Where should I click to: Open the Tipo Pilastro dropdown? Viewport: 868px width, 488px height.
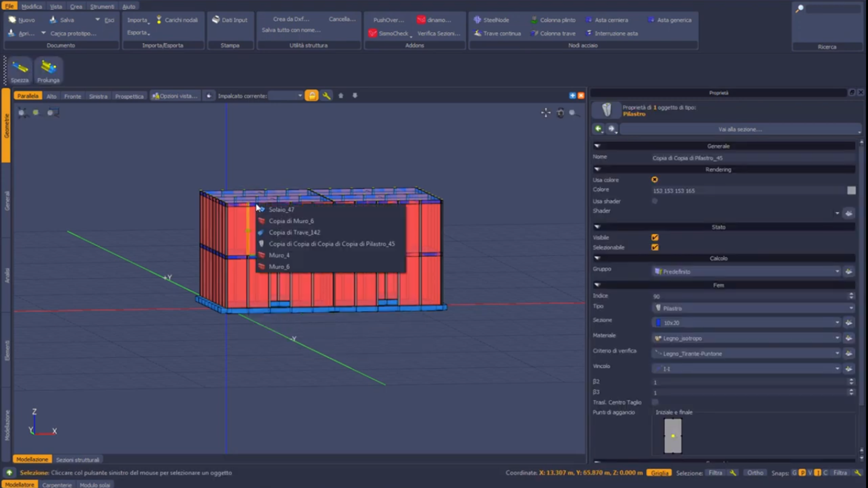(x=753, y=308)
